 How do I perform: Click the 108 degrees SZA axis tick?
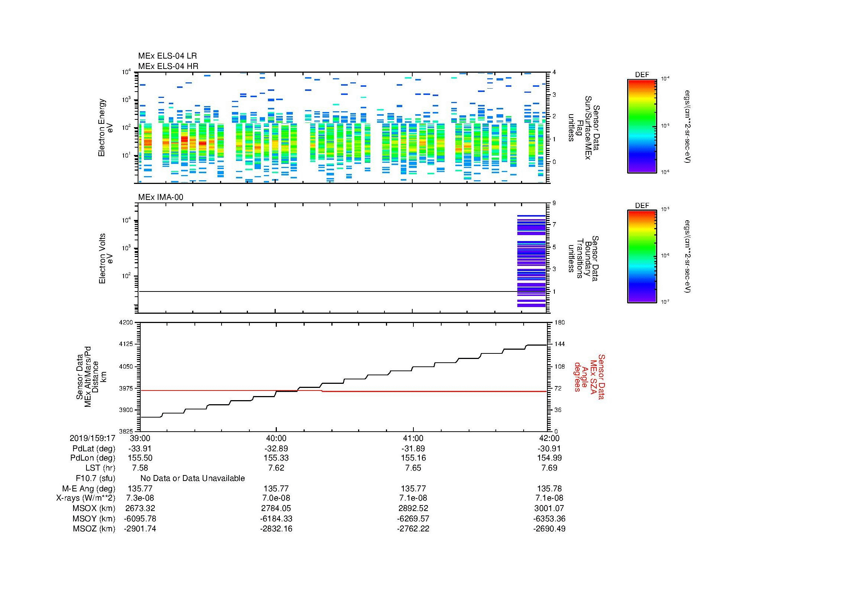[x=559, y=366]
